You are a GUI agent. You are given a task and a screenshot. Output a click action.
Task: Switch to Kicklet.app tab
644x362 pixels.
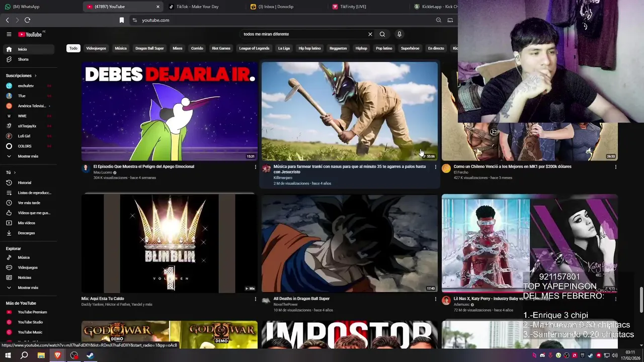click(435, 7)
